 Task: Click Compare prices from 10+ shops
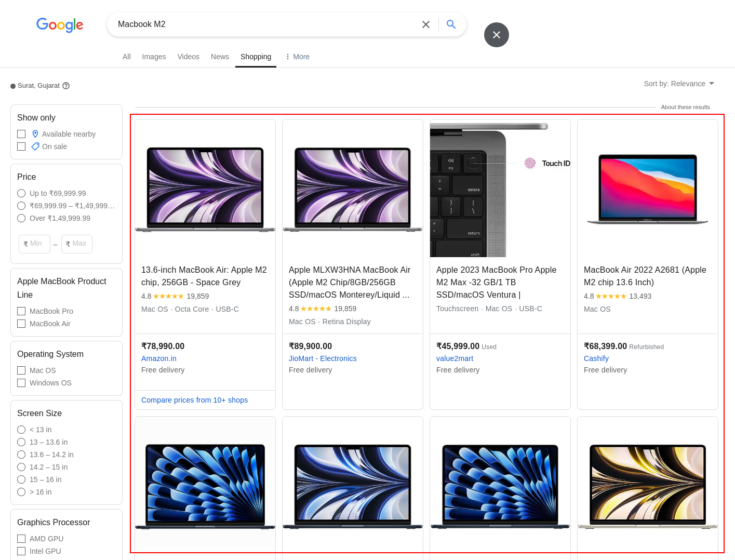coord(194,400)
